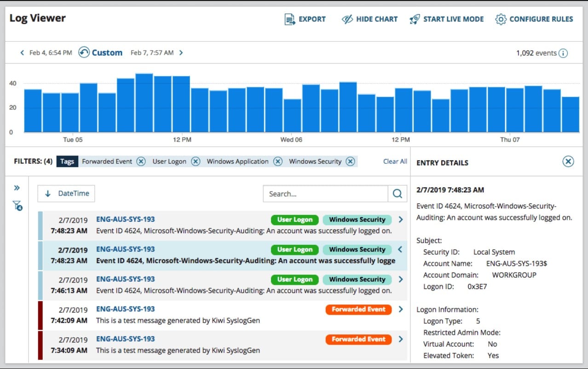The image size is (588, 369).
Task: Start live mode via rocket icon
Action: coord(415,19)
